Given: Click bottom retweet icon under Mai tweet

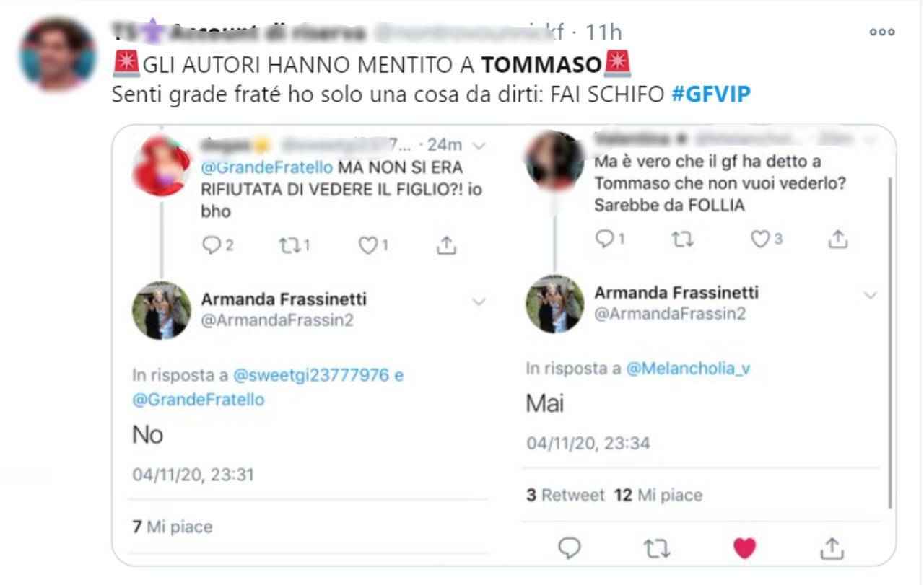Looking at the screenshot, I should 657,549.
